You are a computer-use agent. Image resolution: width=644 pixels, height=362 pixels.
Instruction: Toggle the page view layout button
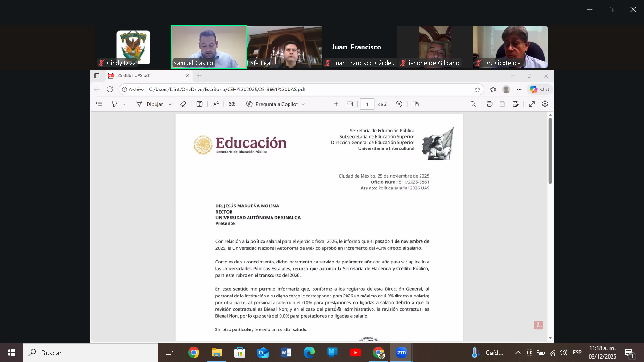[x=415, y=104]
